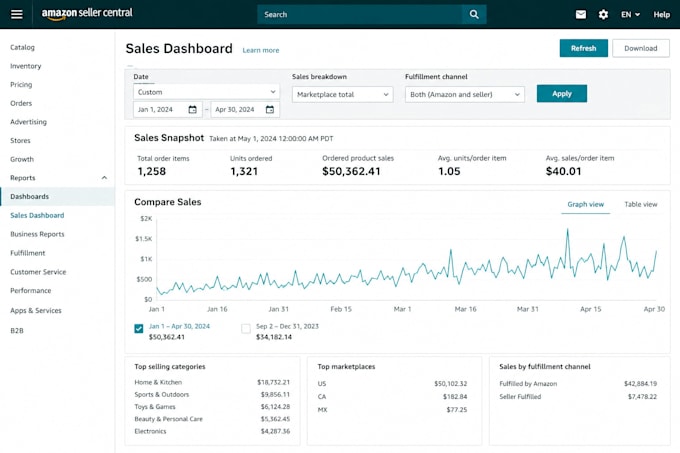Open Stores in the sidebar
The image size is (680, 453).
[x=20, y=140]
